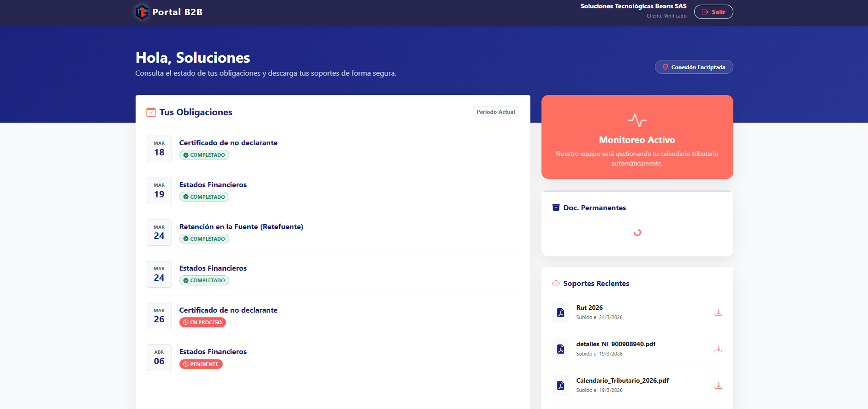Click the Doc. Permanentes archive icon
Viewport: 868px width, 409px height.
(556, 207)
